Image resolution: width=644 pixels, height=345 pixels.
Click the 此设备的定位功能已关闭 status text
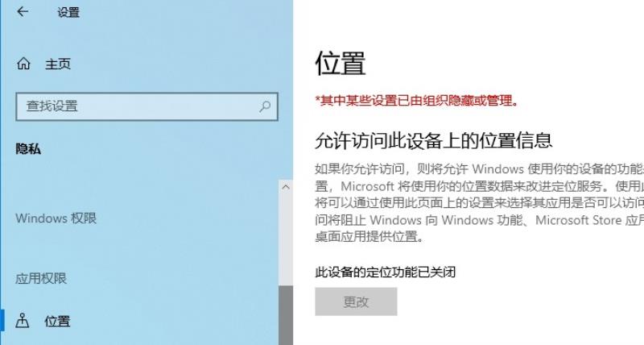tap(386, 272)
